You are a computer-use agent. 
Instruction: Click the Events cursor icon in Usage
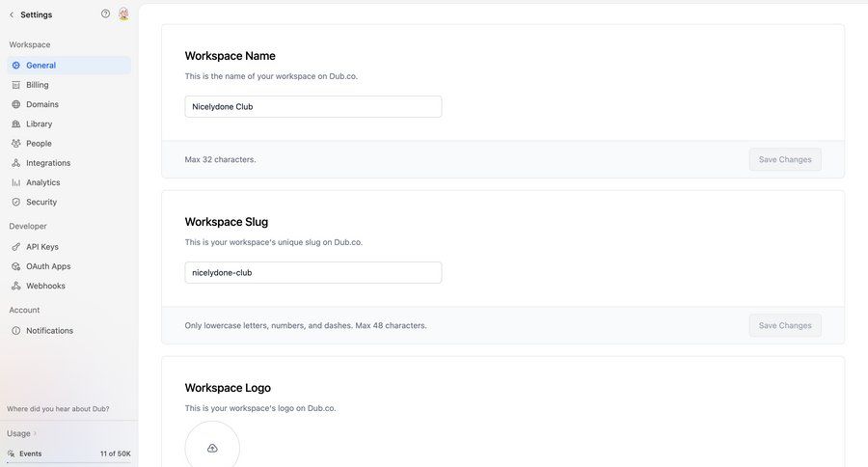click(11, 453)
